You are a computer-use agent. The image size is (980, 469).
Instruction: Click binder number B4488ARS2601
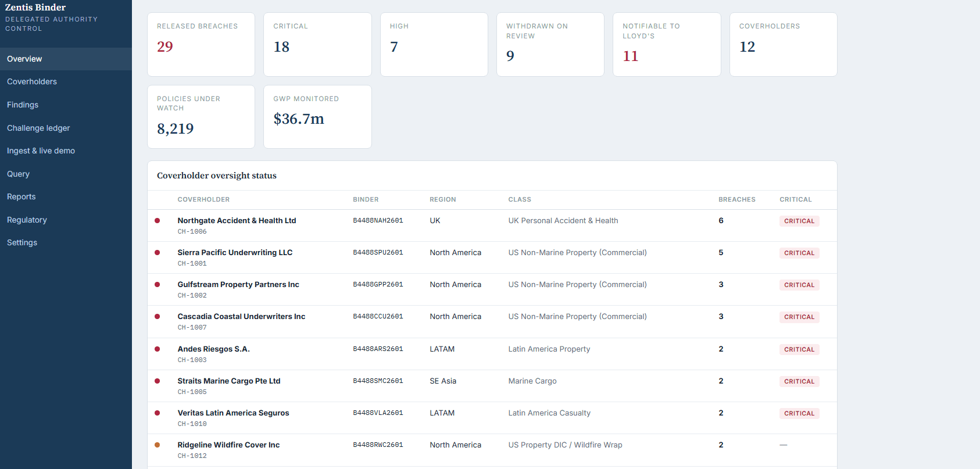pos(378,349)
